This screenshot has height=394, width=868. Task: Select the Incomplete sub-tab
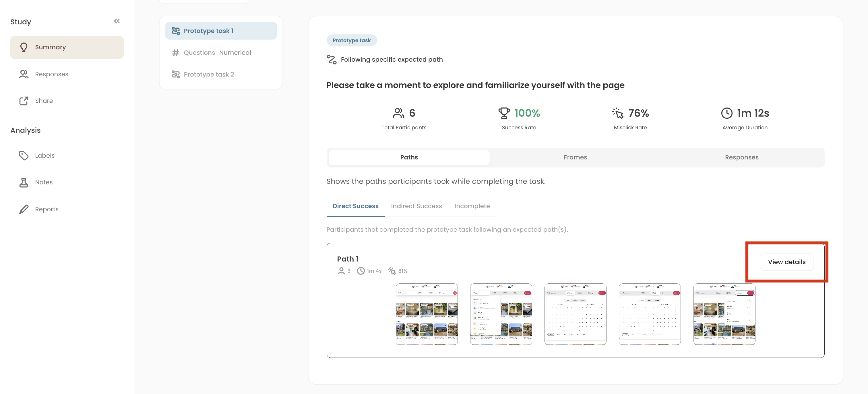click(472, 206)
